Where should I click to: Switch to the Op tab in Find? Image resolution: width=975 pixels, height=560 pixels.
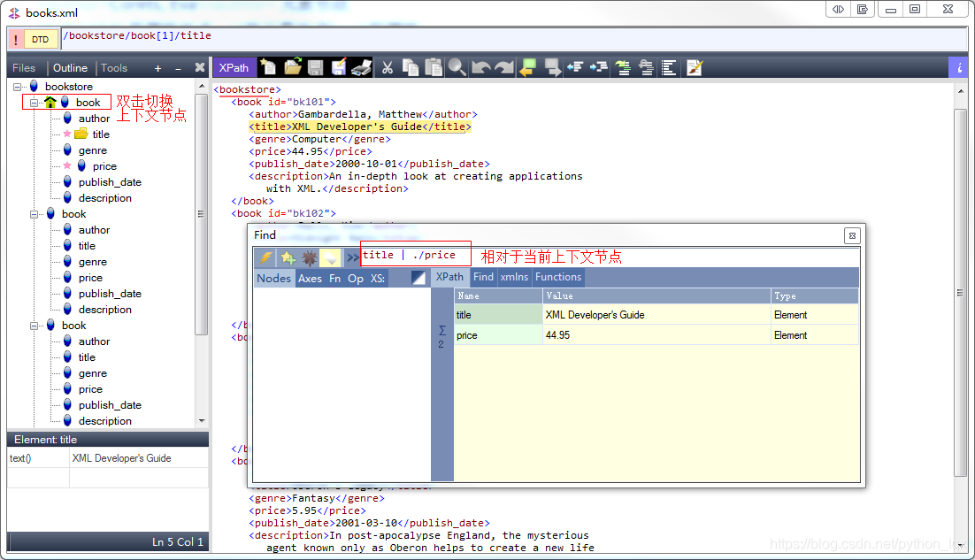point(355,278)
